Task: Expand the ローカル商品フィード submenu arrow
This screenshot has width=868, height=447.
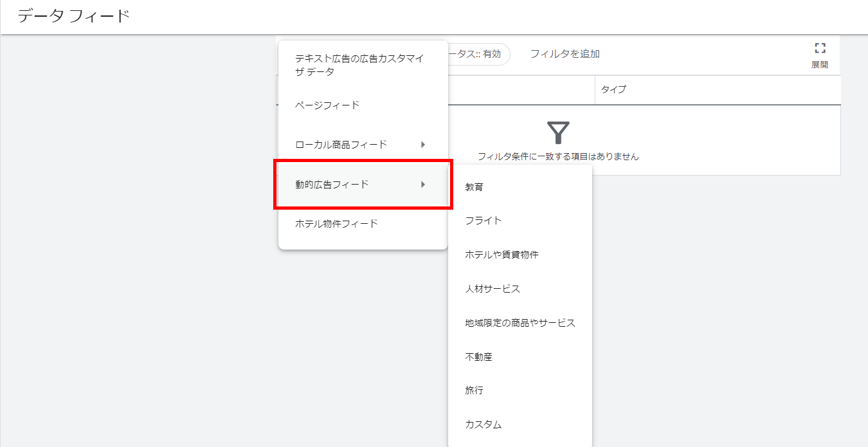Action: (422, 145)
